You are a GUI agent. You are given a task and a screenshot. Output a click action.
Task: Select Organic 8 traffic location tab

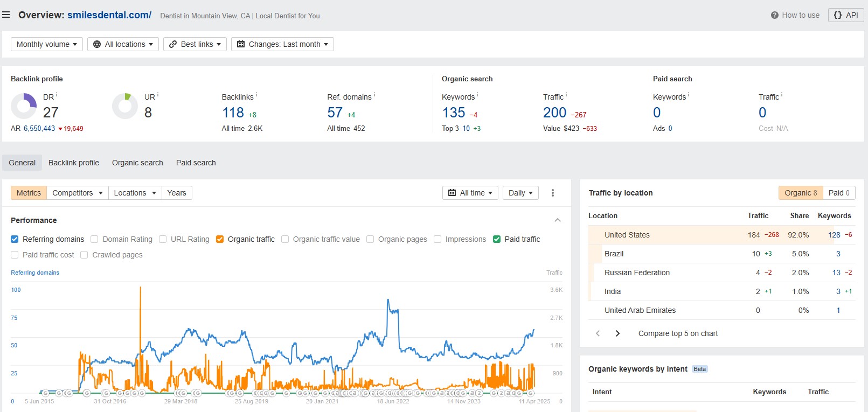801,193
